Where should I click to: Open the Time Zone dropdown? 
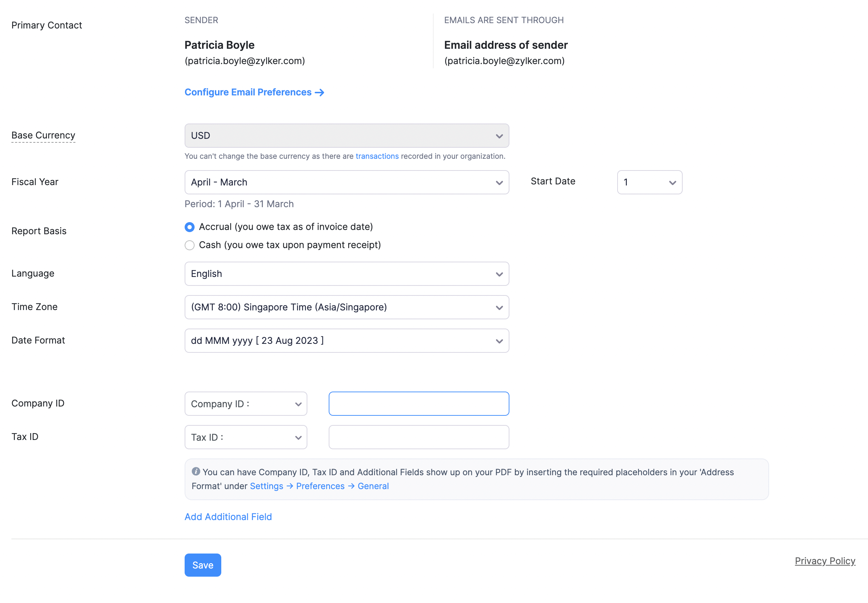click(346, 307)
